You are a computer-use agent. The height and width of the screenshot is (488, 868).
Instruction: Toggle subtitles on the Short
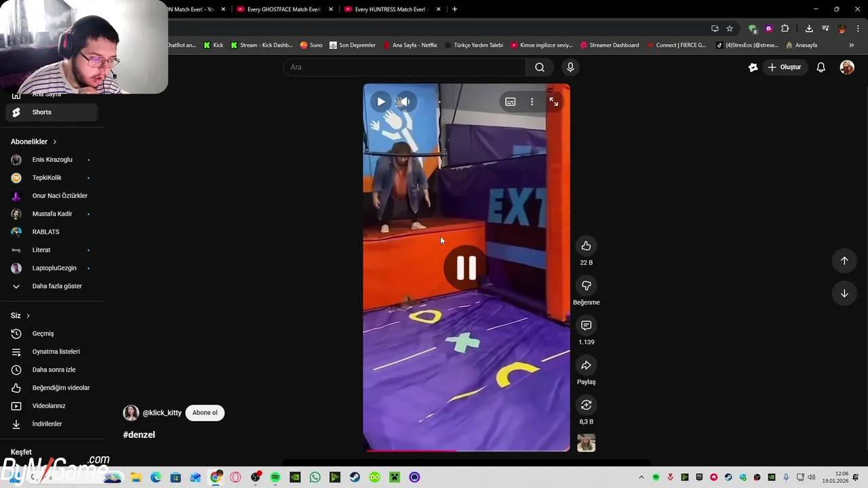(x=511, y=102)
